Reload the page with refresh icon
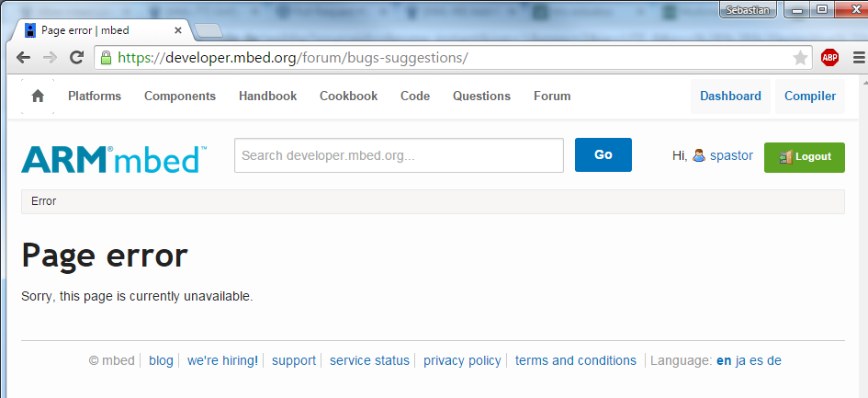 pos(77,58)
